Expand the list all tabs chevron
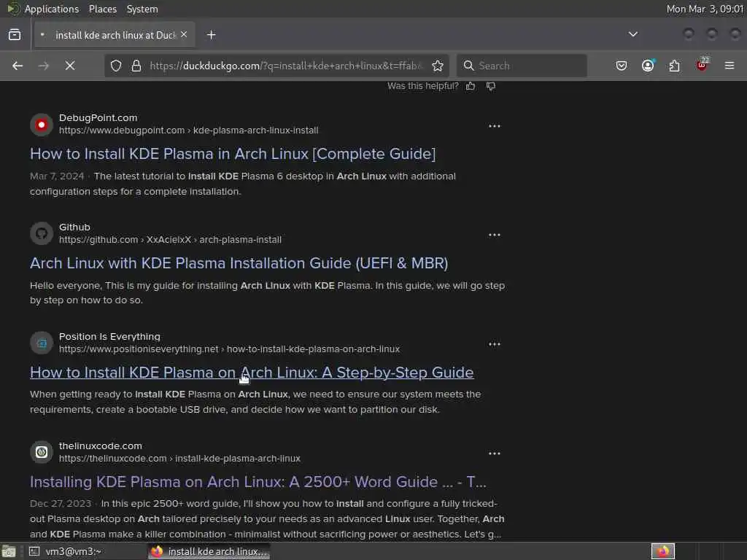Viewport: 747px width, 560px height. click(x=632, y=34)
